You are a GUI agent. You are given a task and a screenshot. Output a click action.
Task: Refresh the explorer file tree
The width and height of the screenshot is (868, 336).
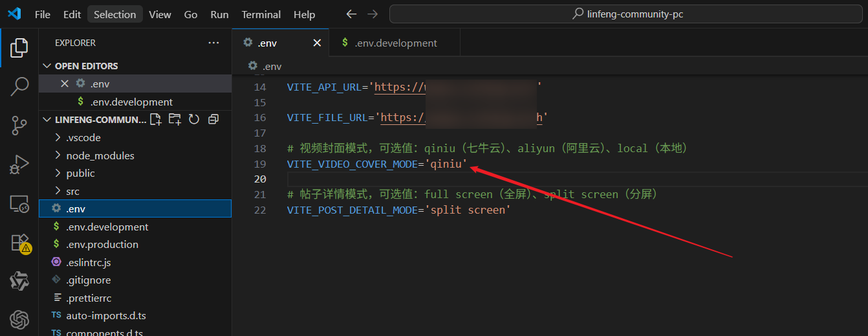click(x=194, y=119)
